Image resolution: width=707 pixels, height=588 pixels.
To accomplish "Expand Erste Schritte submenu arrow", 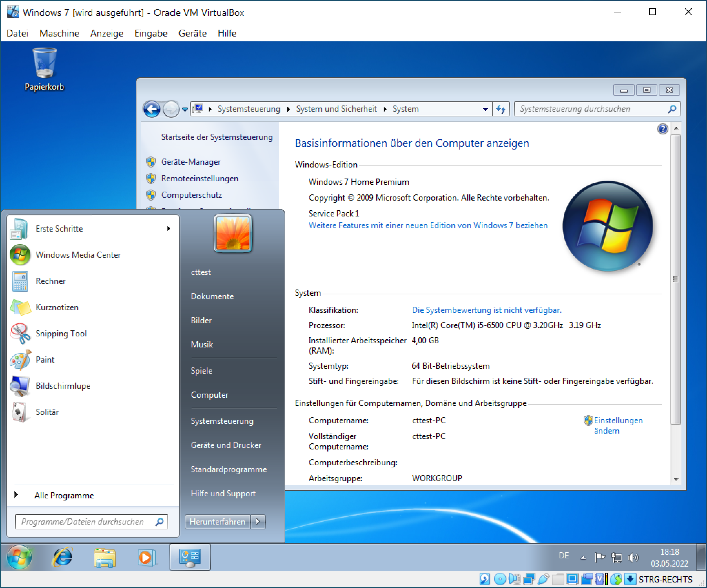I will pos(168,229).
